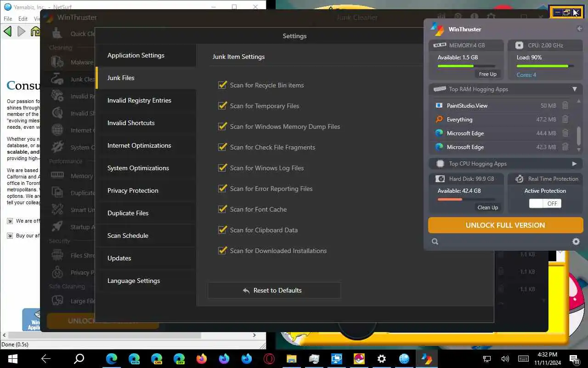
Task: Click Clean Up hard disk button
Action: (487, 207)
